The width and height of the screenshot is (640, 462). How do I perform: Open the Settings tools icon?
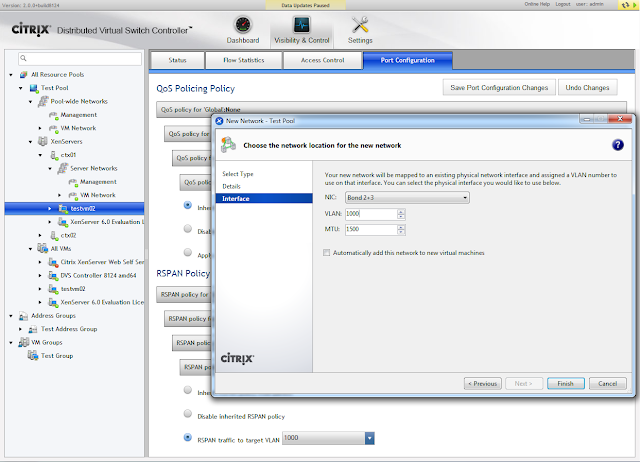click(x=360, y=25)
